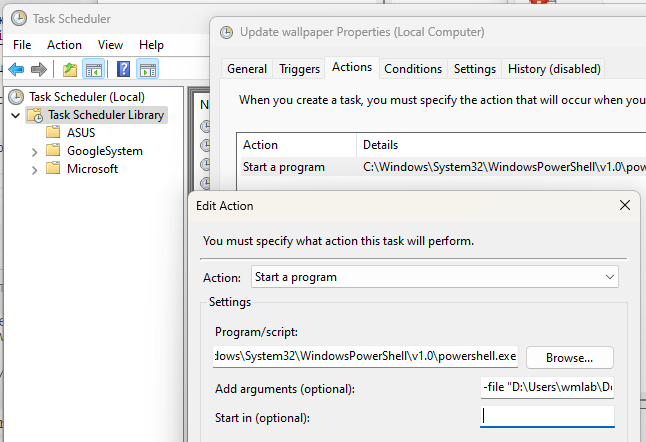Switch to the Conditions tab
Image resolution: width=646 pixels, height=442 pixels.
[413, 69]
